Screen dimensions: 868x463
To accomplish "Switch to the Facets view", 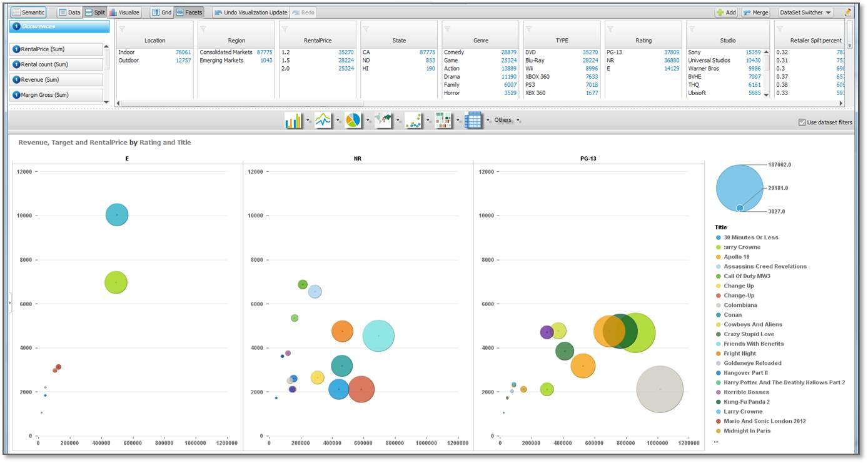I will click(x=189, y=12).
